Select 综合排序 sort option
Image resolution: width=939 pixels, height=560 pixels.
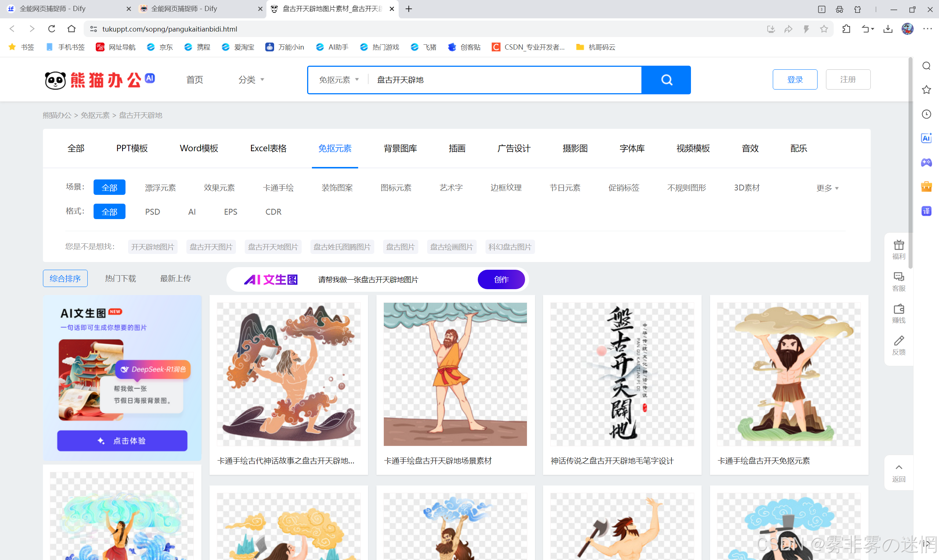(65, 279)
